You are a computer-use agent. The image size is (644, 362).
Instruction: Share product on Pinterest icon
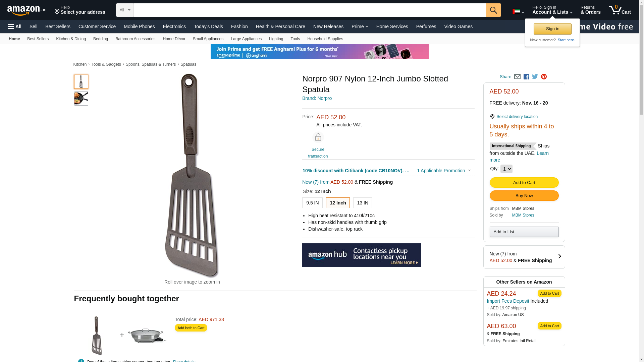pos(544,77)
